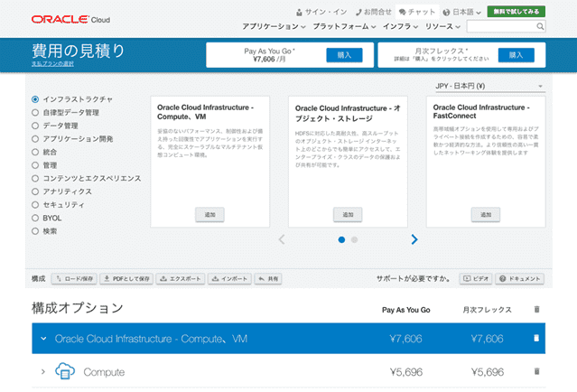Open the プラットフォーム menu
This screenshot has height=392, width=577.
coord(344,26)
